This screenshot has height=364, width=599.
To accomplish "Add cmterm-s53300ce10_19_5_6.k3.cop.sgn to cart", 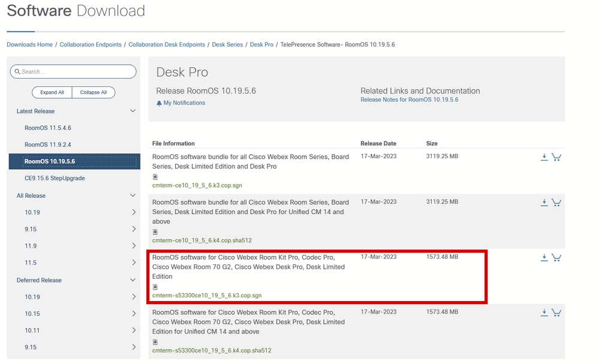I will tap(556, 257).
